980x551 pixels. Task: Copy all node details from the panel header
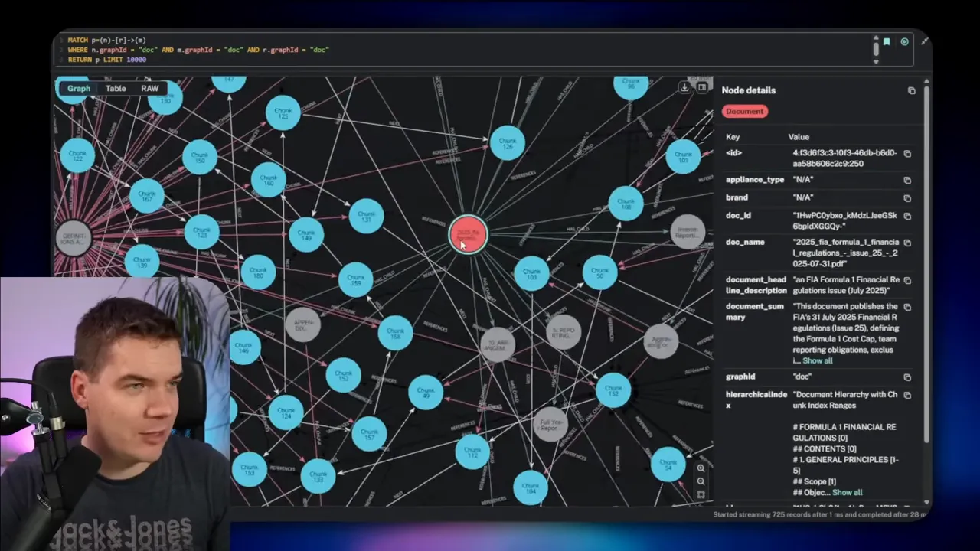click(911, 90)
